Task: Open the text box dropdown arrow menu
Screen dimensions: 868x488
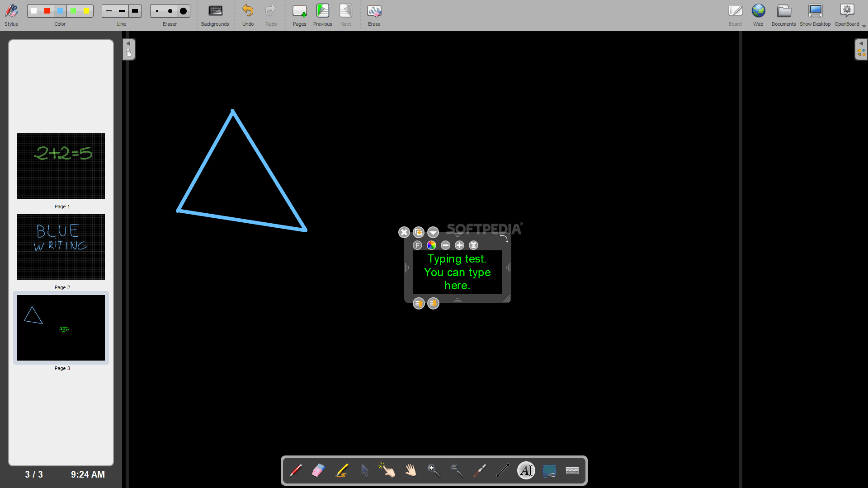Action: point(433,232)
